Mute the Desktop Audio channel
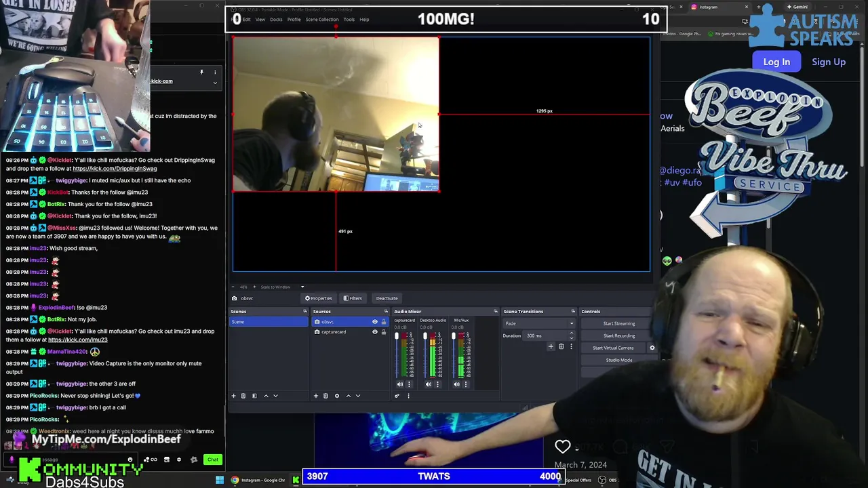The height and width of the screenshot is (488, 868). pyautogui.click(x=429, y=384)
